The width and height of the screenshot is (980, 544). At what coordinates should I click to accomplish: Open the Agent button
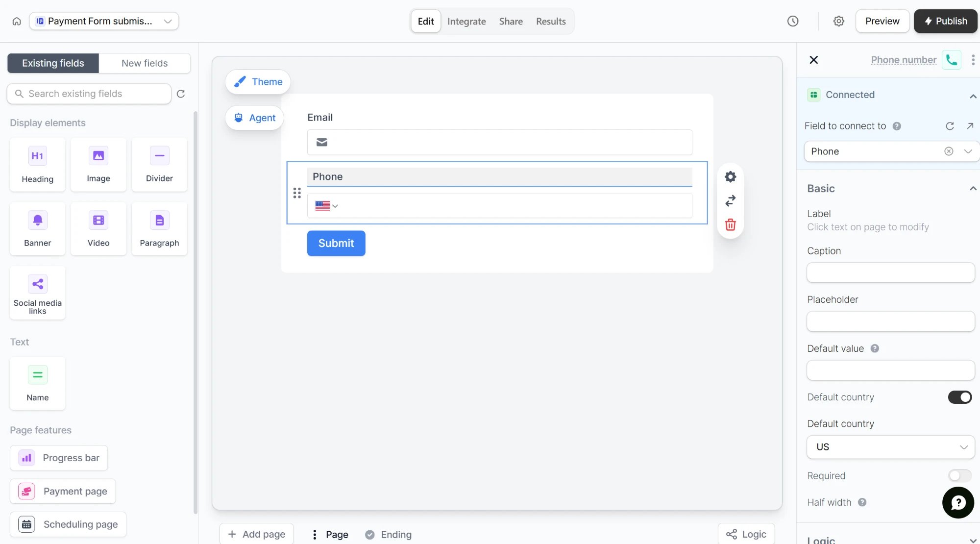click(x=254, y=118)
